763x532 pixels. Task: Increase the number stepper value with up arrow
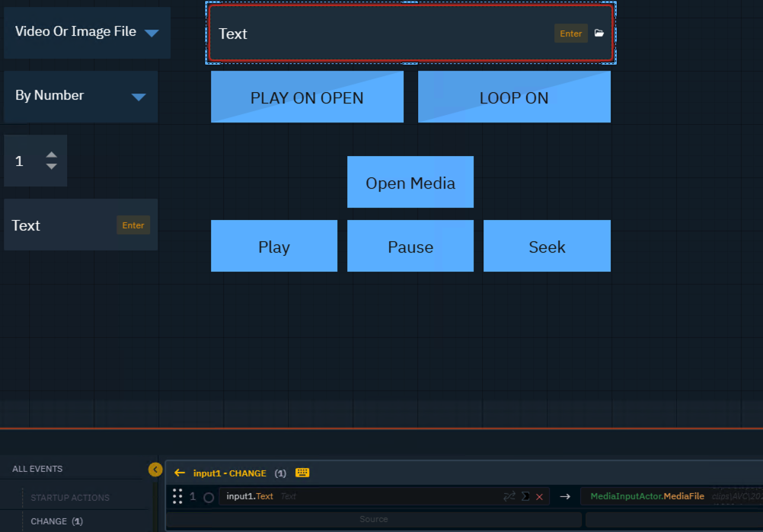click(x=52, y=155)
